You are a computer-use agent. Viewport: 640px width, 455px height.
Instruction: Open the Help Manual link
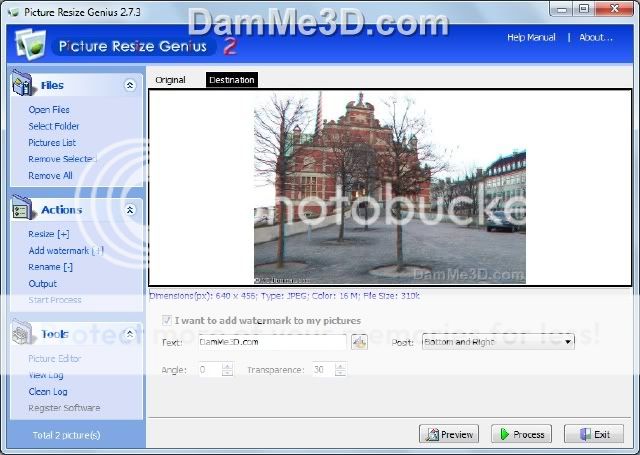tap(531, 38)
